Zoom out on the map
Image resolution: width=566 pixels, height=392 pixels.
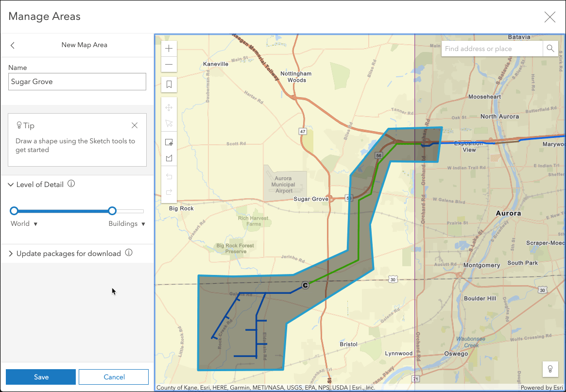pos(169,64)
